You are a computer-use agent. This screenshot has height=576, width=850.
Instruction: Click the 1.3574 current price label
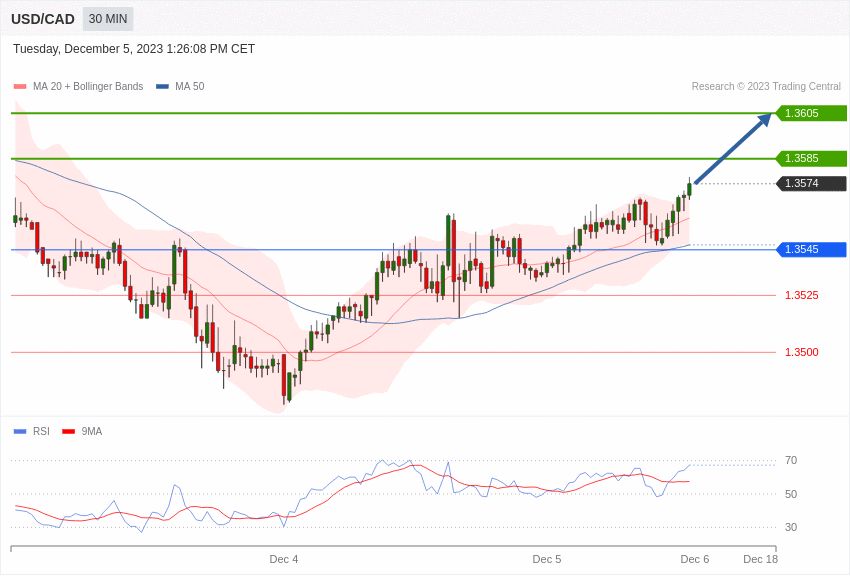(811, 183)
